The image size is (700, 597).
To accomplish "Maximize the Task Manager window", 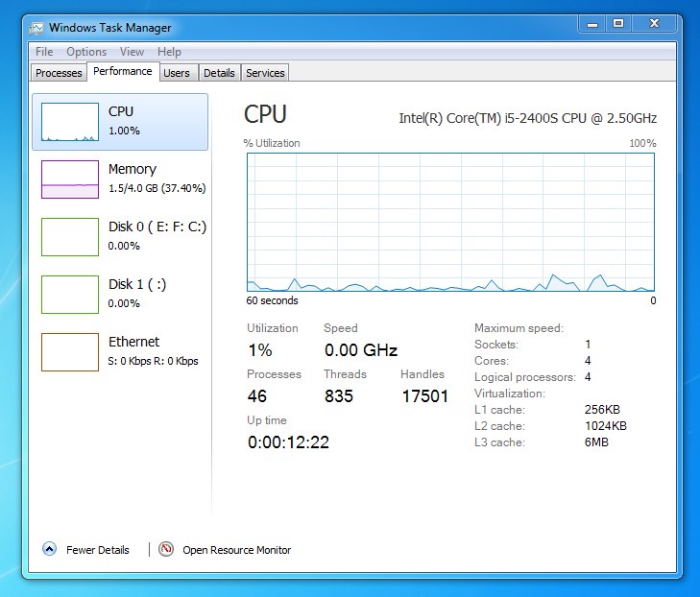I will (618, 24).
